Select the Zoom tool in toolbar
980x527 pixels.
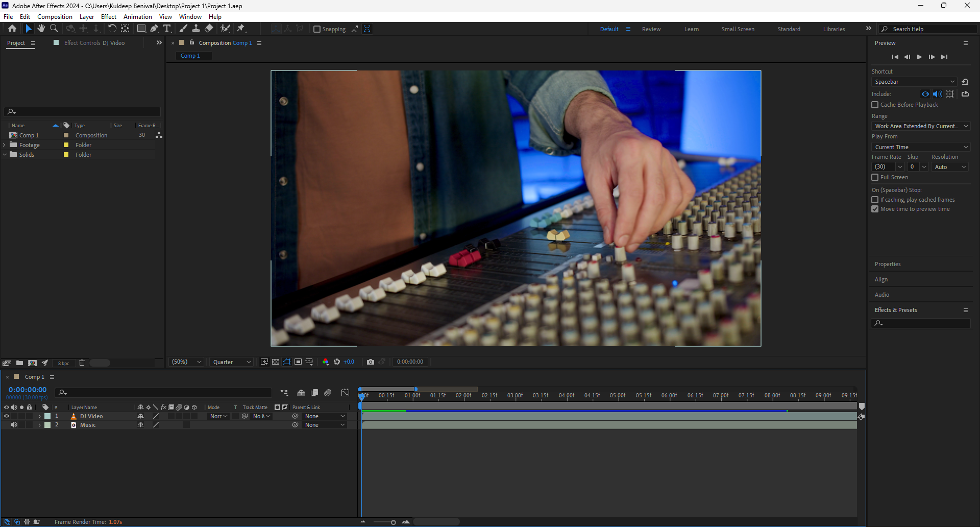[x=54, y=29]
